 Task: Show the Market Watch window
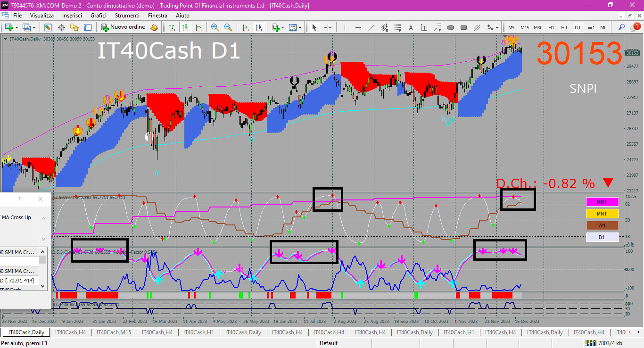tap(48, 27)
